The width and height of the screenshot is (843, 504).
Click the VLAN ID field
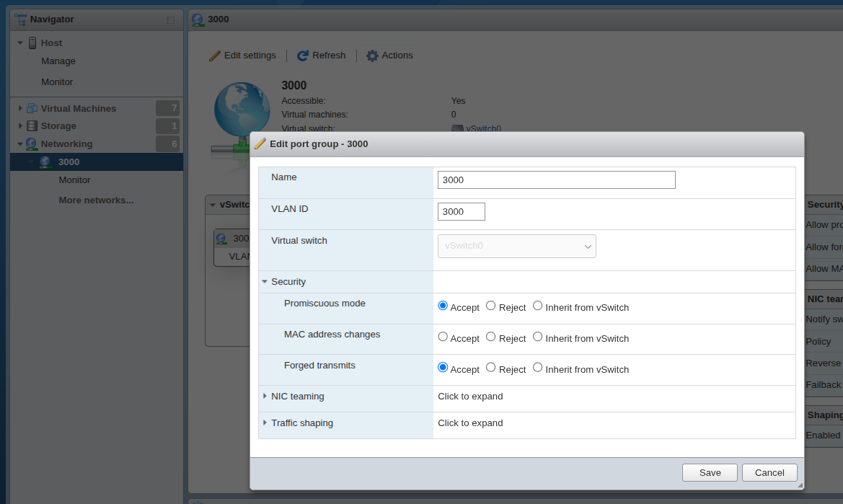pyautogui.click(x=462, y=212)
